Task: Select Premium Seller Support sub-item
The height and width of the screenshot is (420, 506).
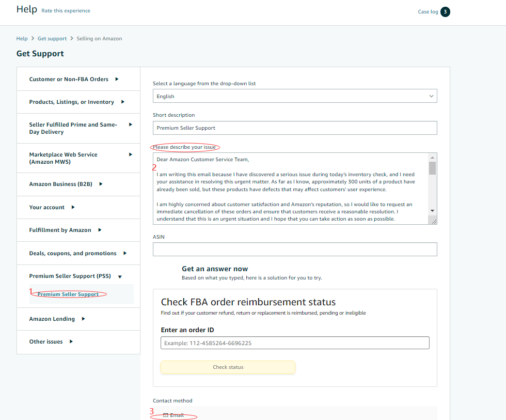Action: (x=68, y=294)
